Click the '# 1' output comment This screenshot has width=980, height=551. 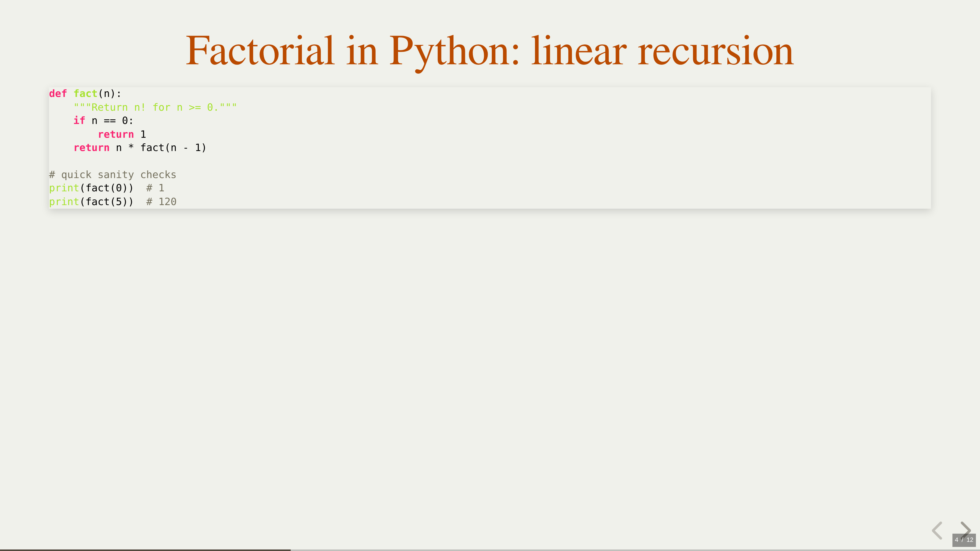tap(155, 188)
